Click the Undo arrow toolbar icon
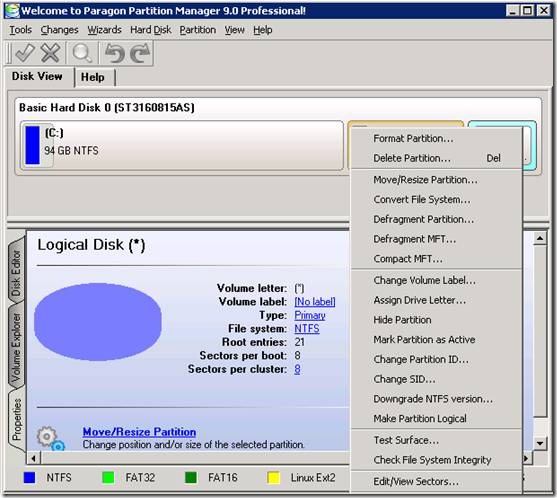 point(114,53)
